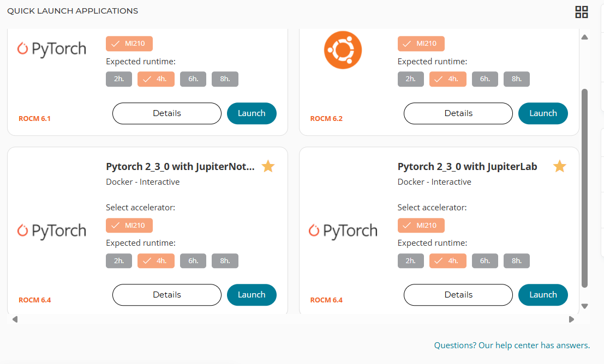
Task: Unfavorite the Pytorch 2_3_0 with JupiterLab star
Action: pyautogui.click(x=559, y=166)
